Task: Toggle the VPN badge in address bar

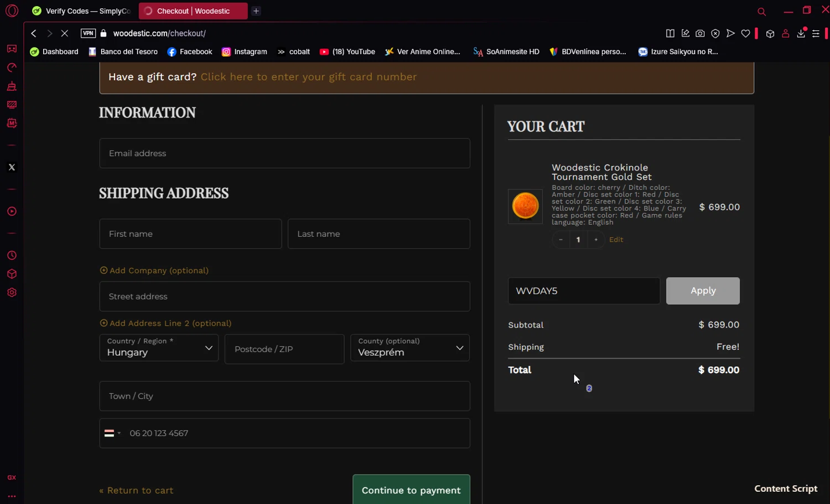Action: tap(88, 33)
